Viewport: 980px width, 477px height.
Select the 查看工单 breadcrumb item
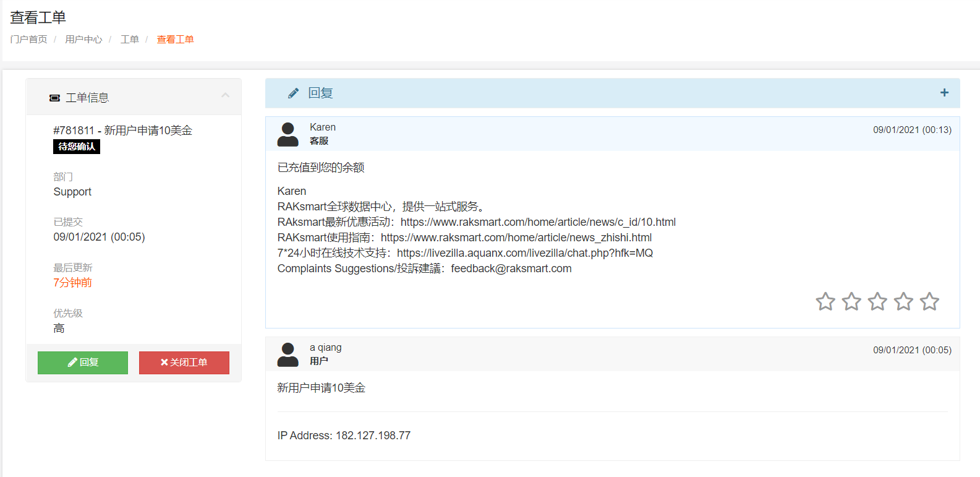tap(175, 40)
